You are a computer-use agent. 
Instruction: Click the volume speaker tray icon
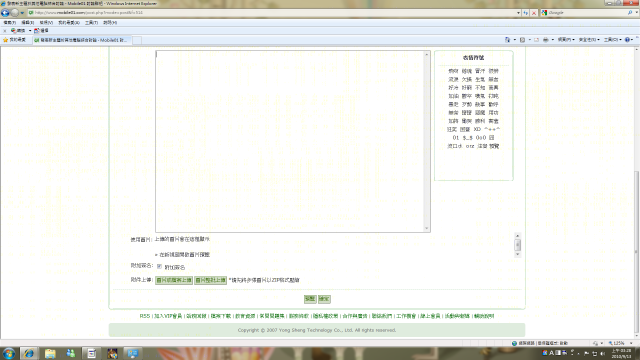pyautogui.click(x=602, y=353)
